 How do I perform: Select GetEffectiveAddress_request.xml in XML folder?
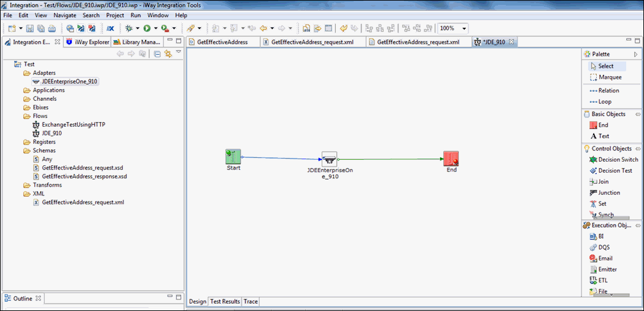click(78, 202)
